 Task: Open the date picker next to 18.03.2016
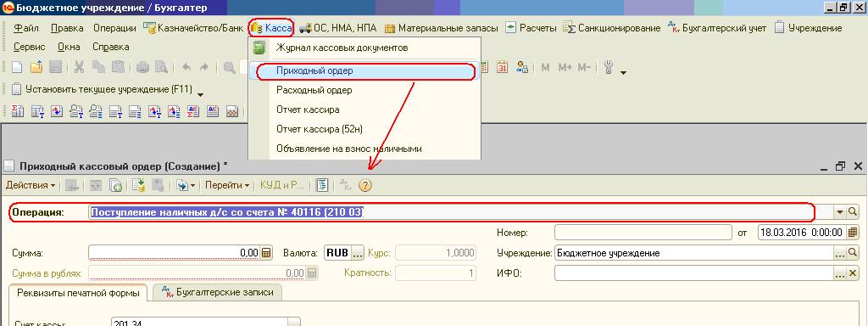pyautogui.click(x=853, y=233)
